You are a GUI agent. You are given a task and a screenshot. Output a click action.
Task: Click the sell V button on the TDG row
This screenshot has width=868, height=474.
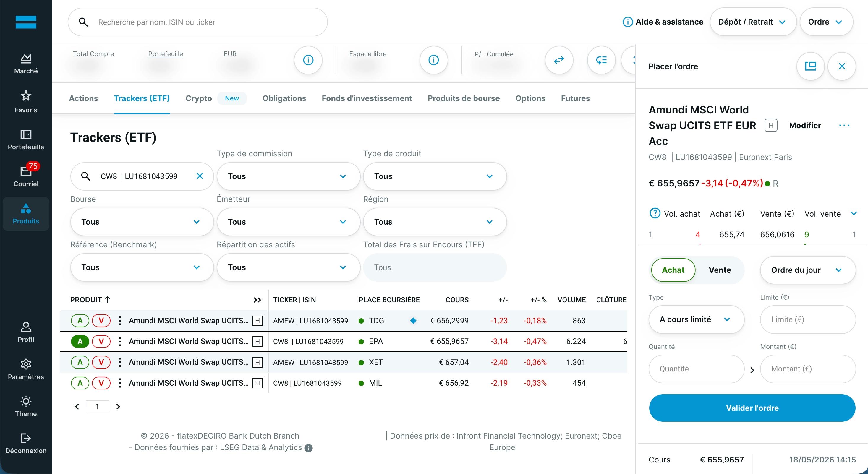[x=101, y=320]
